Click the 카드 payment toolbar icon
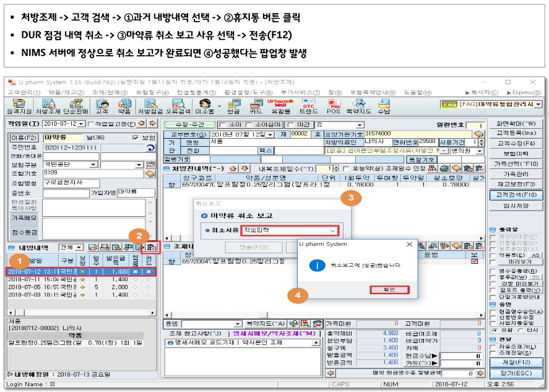Screen dimensions: 549x392 [255, 107]
